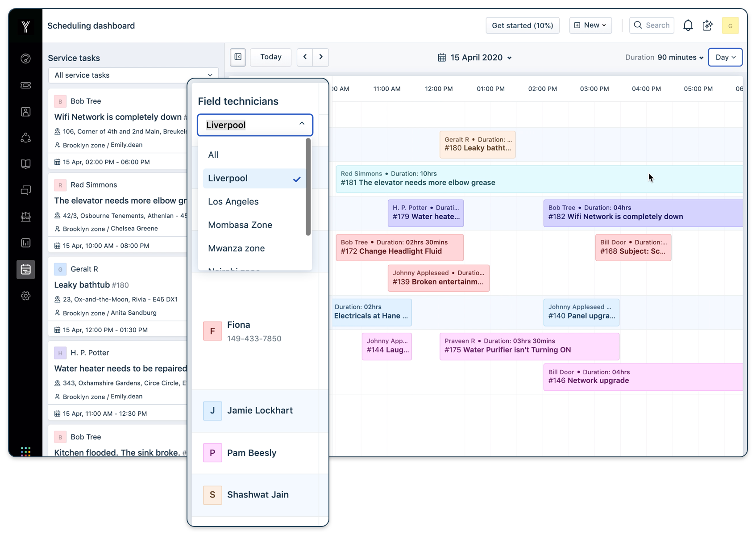This screenshot has height=535, width=756.
Task: Expand the 15 April 2020 date picker
Action: 475,57
